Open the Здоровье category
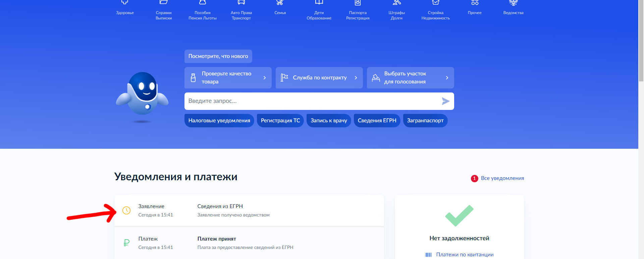644x259 pixels. [125, 8]
